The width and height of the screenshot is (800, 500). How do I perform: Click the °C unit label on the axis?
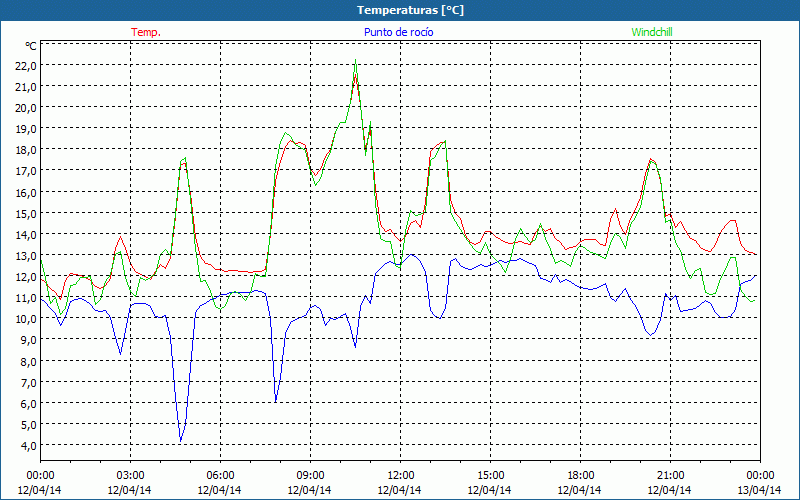31,46
